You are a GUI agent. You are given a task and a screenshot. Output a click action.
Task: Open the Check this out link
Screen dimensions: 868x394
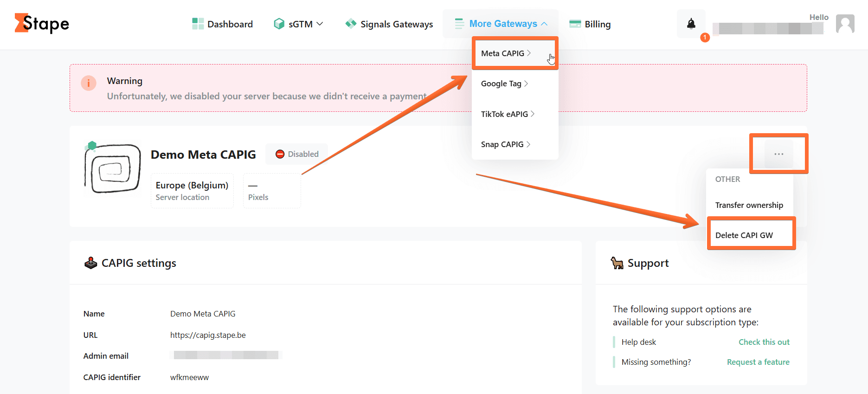(x=764, y=342)
